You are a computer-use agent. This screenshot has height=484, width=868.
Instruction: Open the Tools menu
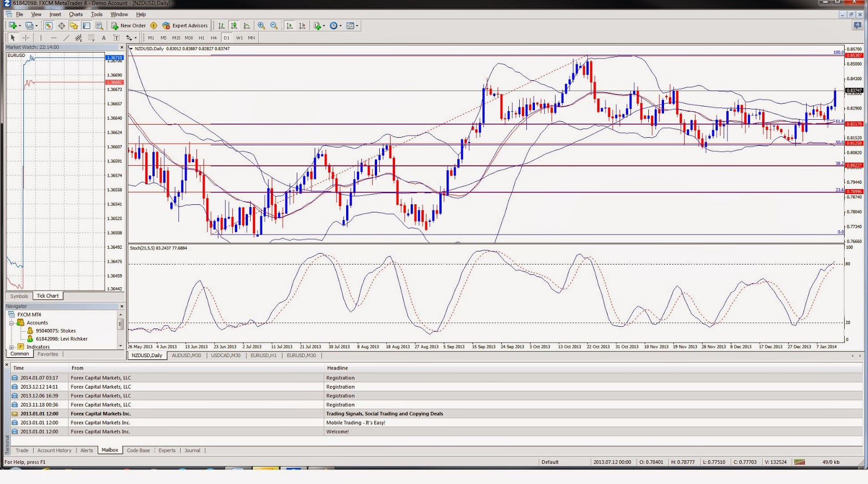point(97,15)
